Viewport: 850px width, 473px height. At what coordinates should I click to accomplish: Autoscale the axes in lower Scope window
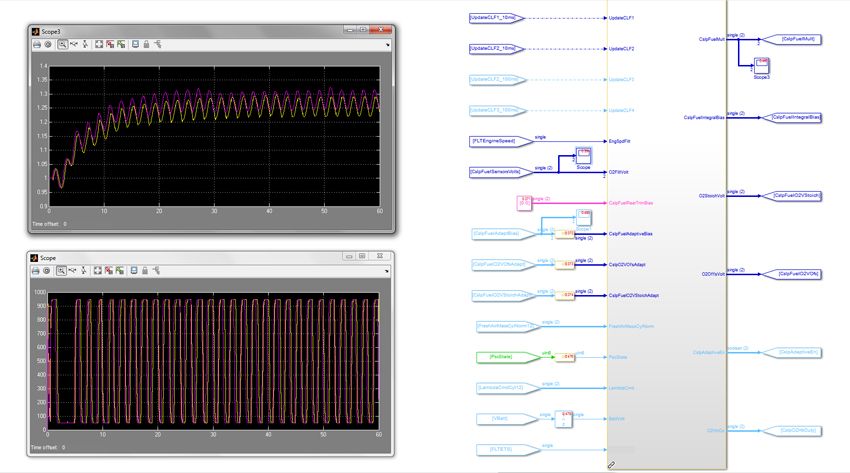(x=99, y=270)
